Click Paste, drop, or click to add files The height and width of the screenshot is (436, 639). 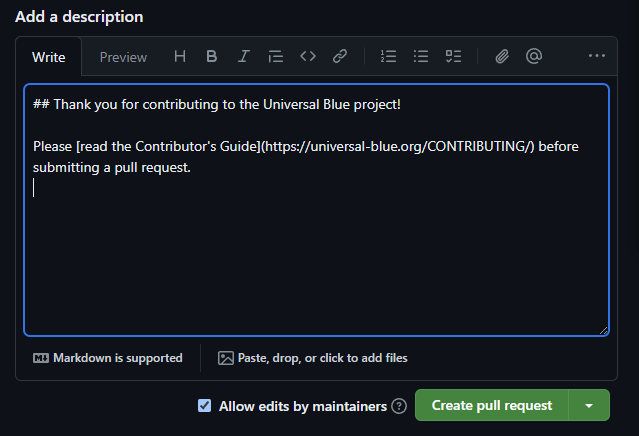(313, 358)
